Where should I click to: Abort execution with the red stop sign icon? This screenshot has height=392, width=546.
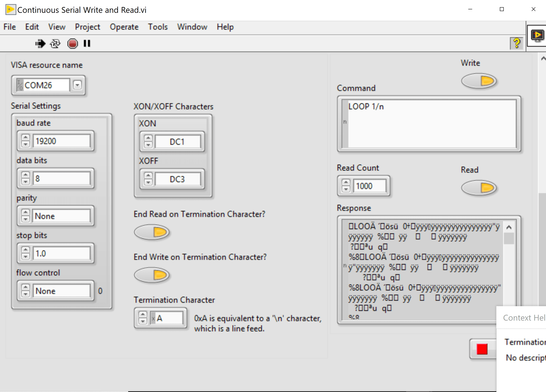click(72, 44)
